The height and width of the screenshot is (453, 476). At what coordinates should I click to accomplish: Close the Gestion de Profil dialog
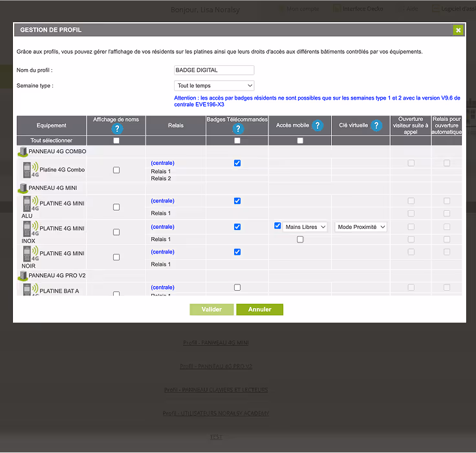pos(458,30)
